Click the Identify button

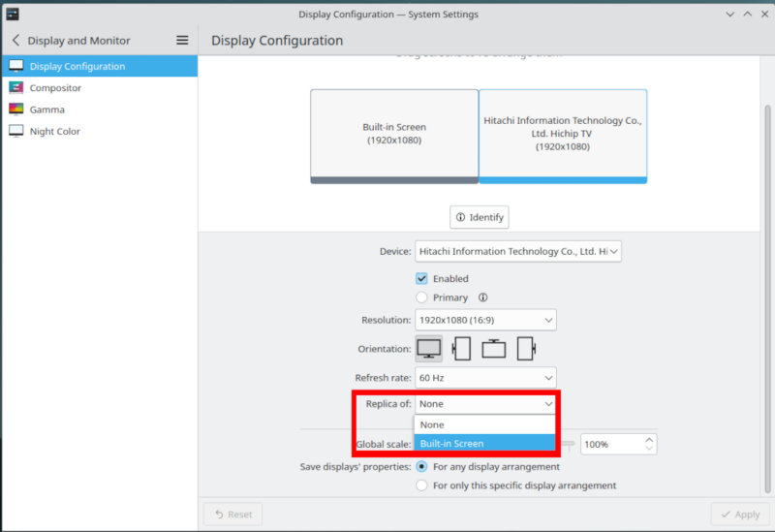[479, 217]
